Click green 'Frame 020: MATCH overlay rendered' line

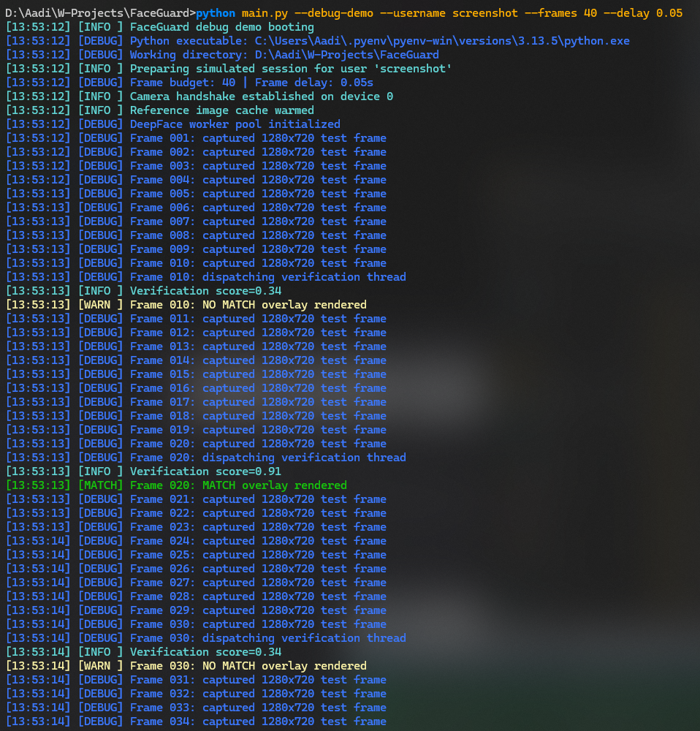coord(176,485)
